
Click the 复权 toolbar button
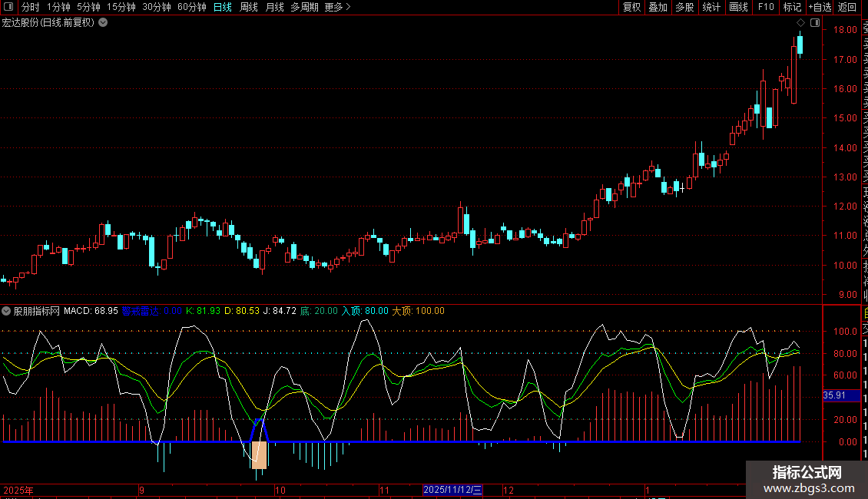(631, 7)
